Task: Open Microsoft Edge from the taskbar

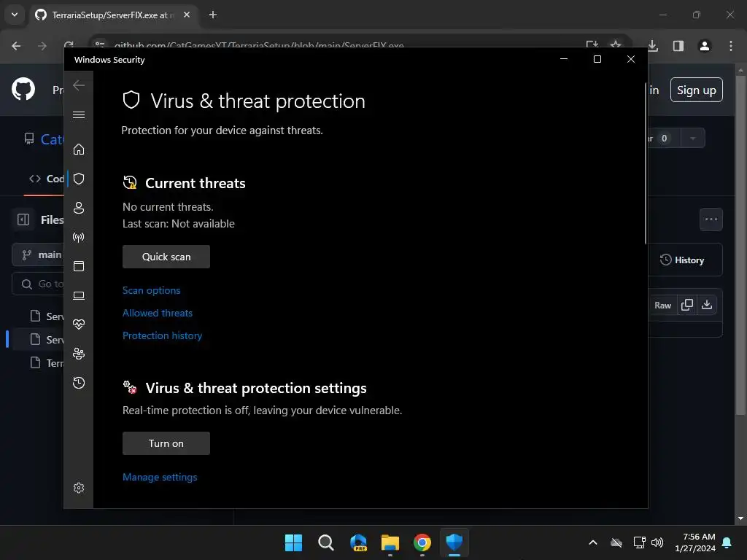Action: tap(358, 542)
